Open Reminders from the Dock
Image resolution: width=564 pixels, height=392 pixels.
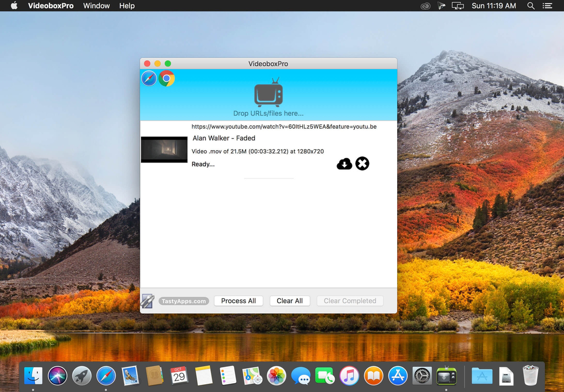(227, 376)
